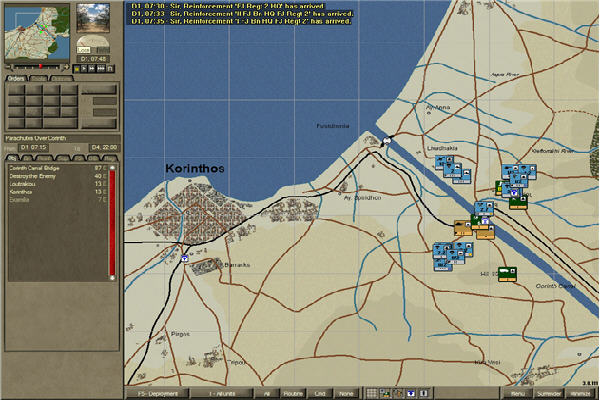Click the third map-option icon in bottom toolbar
Screen dimensions: 600x400
[x=398, y=393]
